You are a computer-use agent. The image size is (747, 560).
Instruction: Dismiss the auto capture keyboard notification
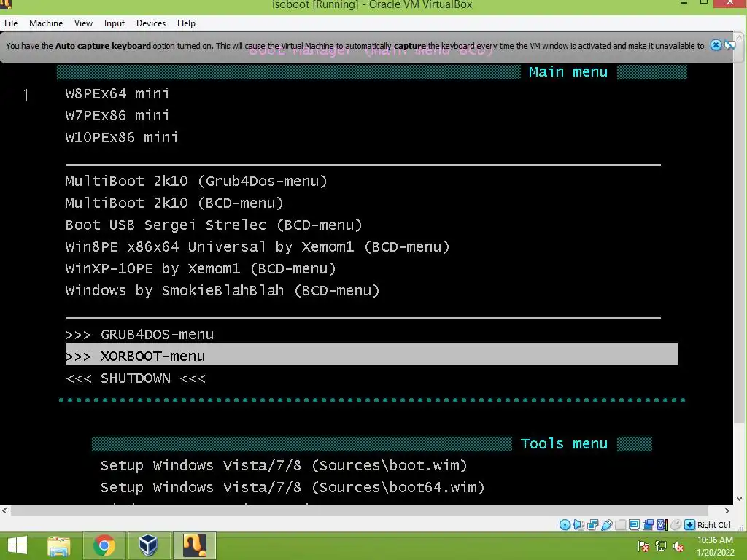click(716, 45)
